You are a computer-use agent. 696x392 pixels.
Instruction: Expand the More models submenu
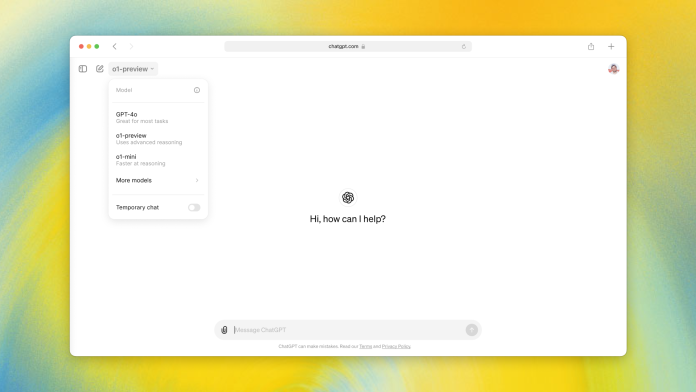pyautogui.click(x=158, y=180)
